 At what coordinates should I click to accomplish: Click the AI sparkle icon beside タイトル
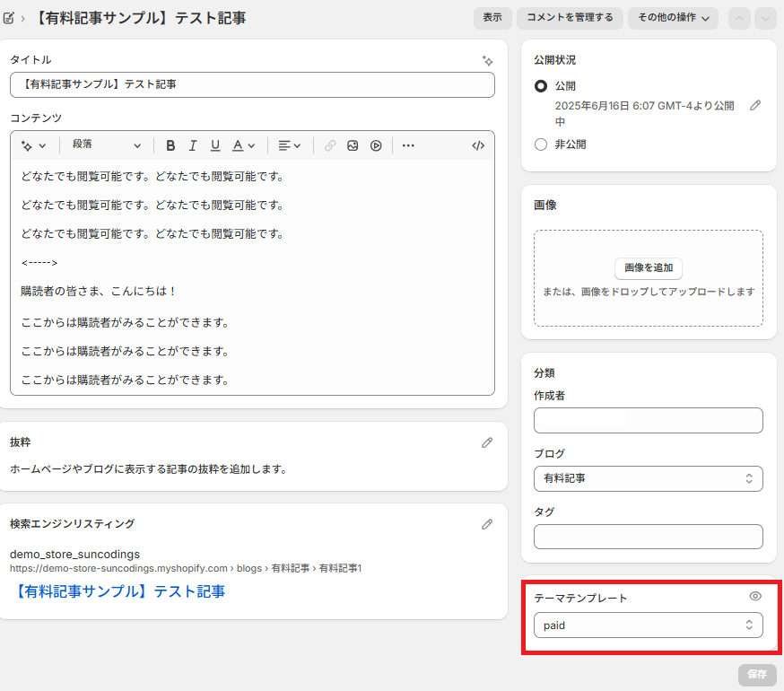coord(487,61)
